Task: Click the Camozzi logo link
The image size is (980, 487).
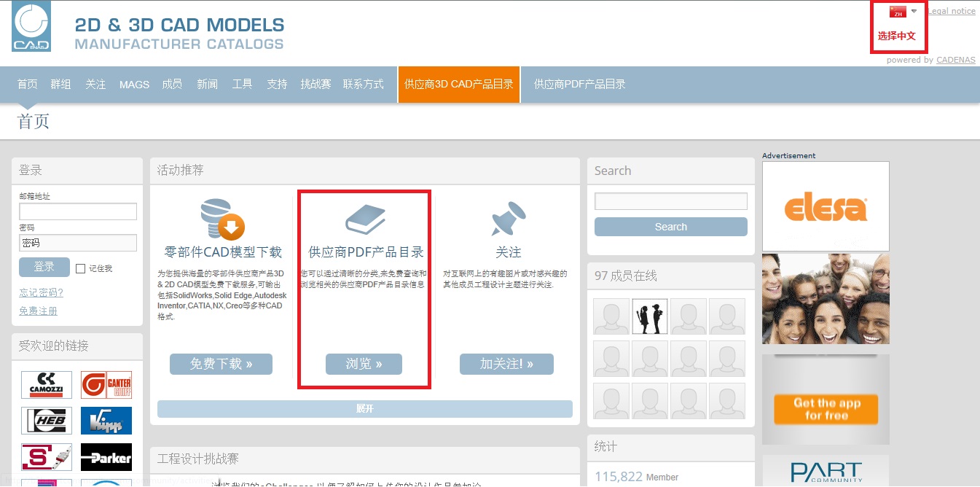Action: [x=47, y=384]
